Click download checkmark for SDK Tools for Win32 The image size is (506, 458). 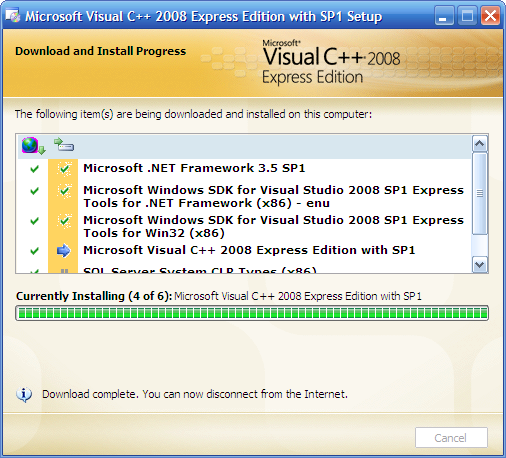tap(34, 221)
